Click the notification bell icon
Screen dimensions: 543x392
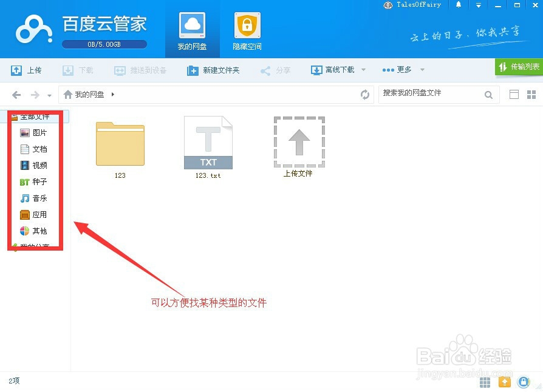(x=459, y=5)
